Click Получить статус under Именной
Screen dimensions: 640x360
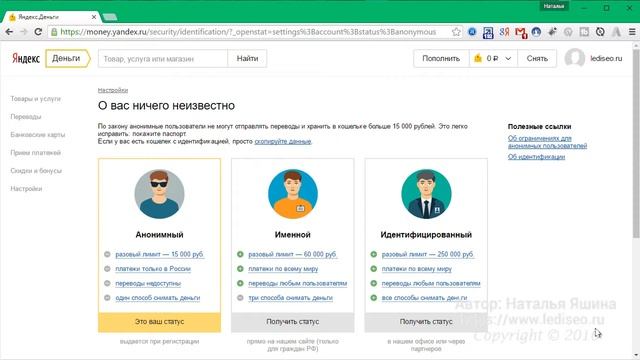coord(293,322)
